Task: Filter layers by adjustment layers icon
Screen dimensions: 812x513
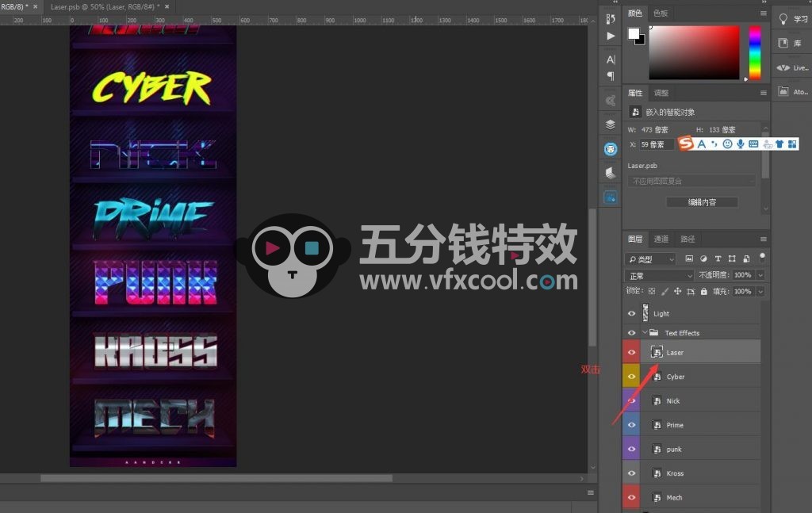Action: pos(703,258)
